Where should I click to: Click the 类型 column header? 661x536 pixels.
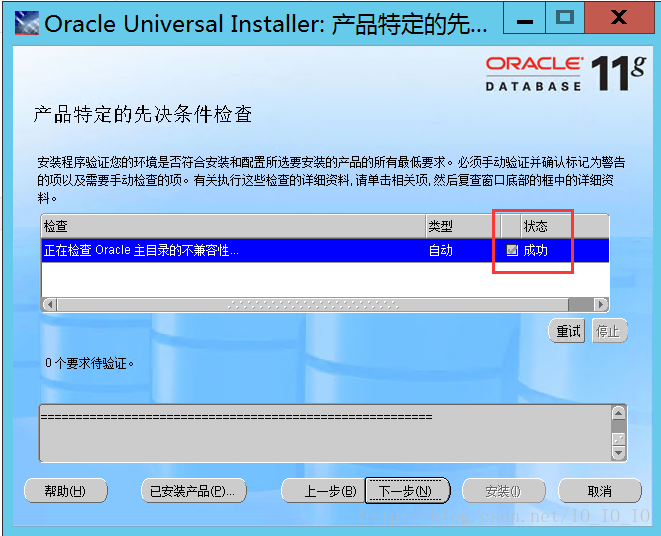coord(462,226)
